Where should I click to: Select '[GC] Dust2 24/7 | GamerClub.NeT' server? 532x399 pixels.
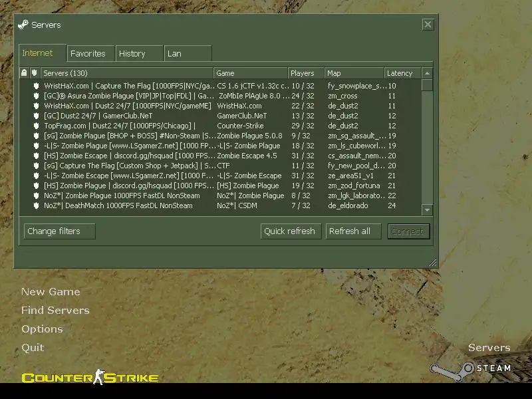pos(98,116)
